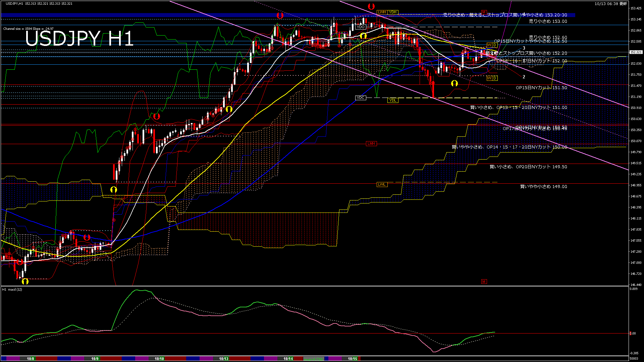Click the 10/13 date segment in session bar
Viewport: 644px width, 362px height.
[224, 359]
